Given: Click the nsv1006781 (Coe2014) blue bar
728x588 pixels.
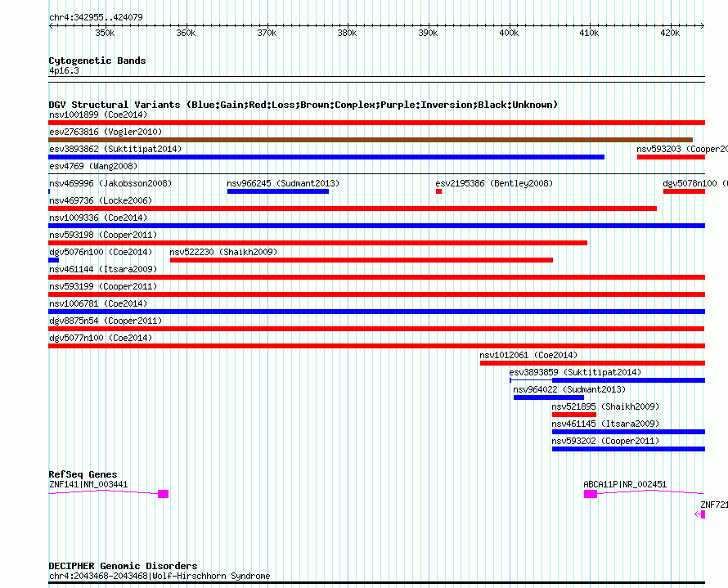Looking at the screenshot, I should pos(376,312).
